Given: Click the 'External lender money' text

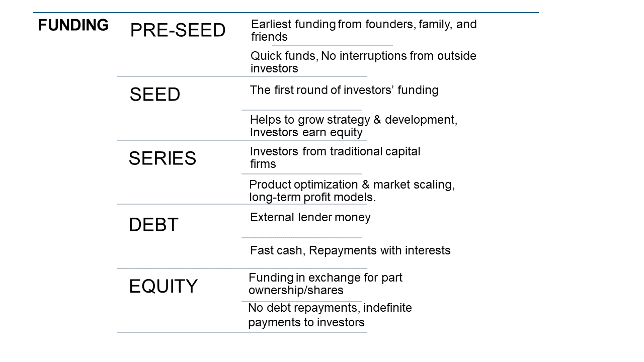Looking at the screenshot, I should click(310, 217).
